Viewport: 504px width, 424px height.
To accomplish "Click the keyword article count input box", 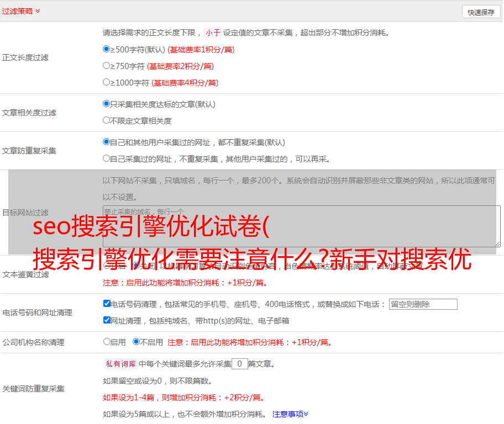I will [x=239, y=364].
